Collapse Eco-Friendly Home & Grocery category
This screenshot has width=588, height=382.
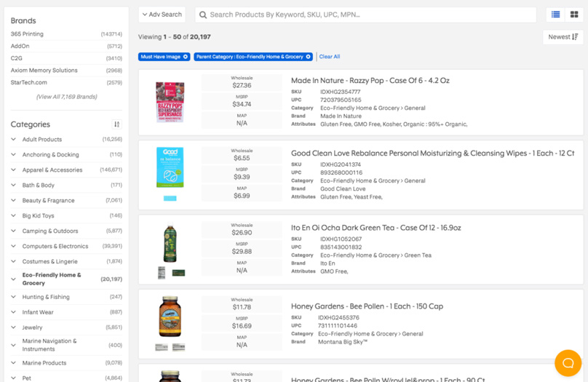coord(14,279)
